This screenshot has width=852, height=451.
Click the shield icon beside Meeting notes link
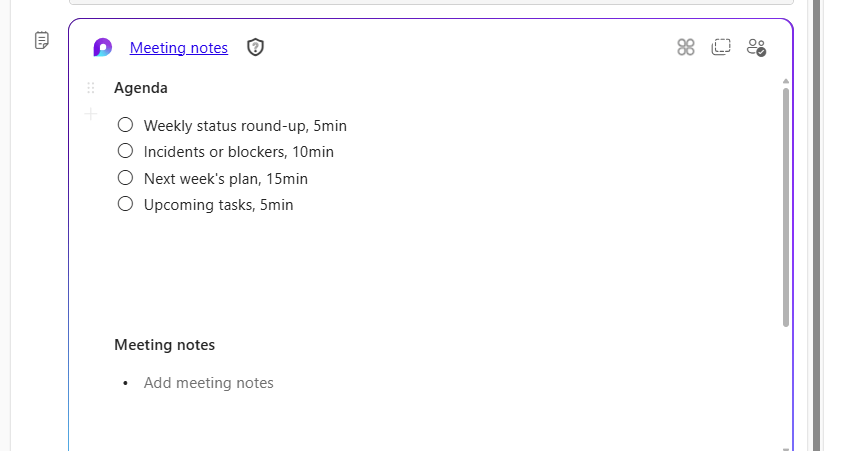(x=256, y=47)
